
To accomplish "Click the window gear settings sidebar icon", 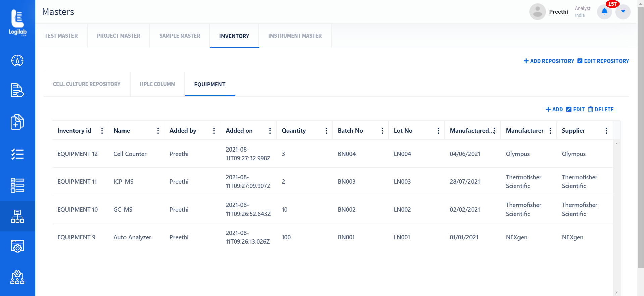I will (x=17, y=246).
